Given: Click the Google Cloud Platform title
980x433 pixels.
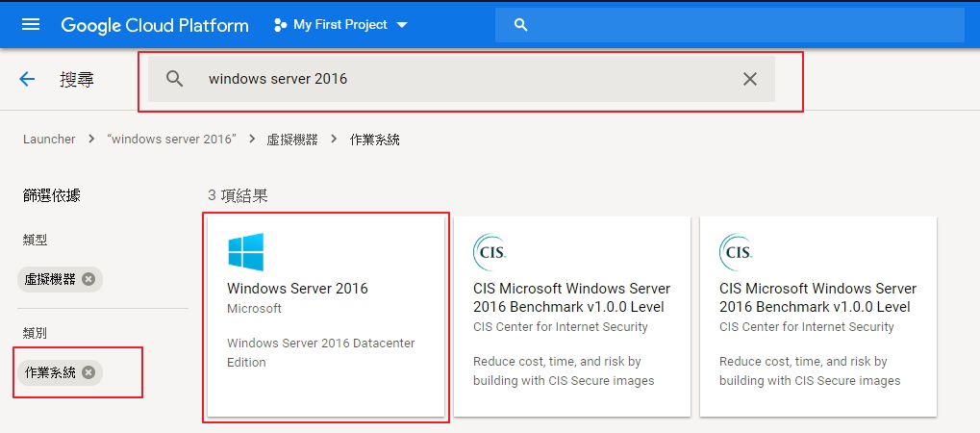Looking at the screenshot, I should click(x=155, y=25).
